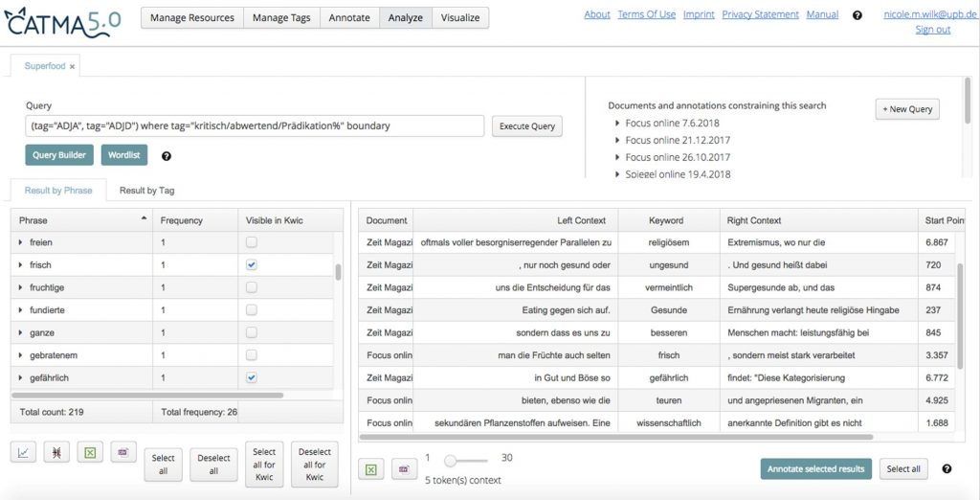Open Terms Of Use link
Image resolution: width=980 pixels, height=500 pixels.
point(646,14)
